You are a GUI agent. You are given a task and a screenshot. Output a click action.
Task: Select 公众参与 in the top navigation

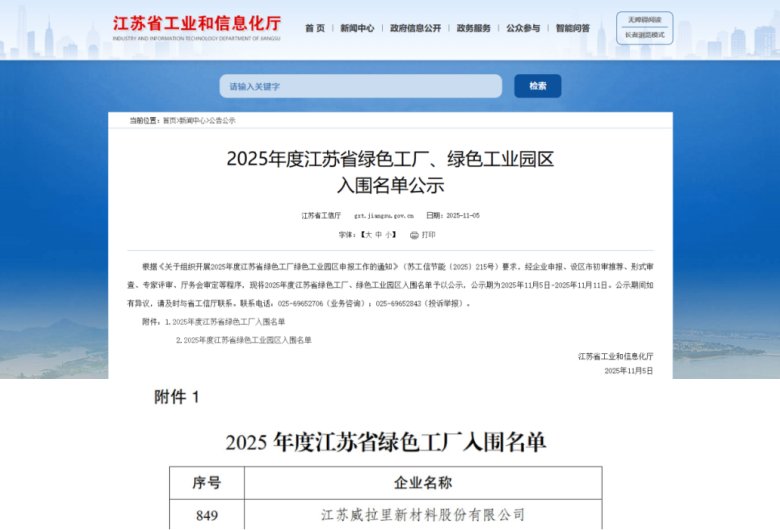click(523, 28)
